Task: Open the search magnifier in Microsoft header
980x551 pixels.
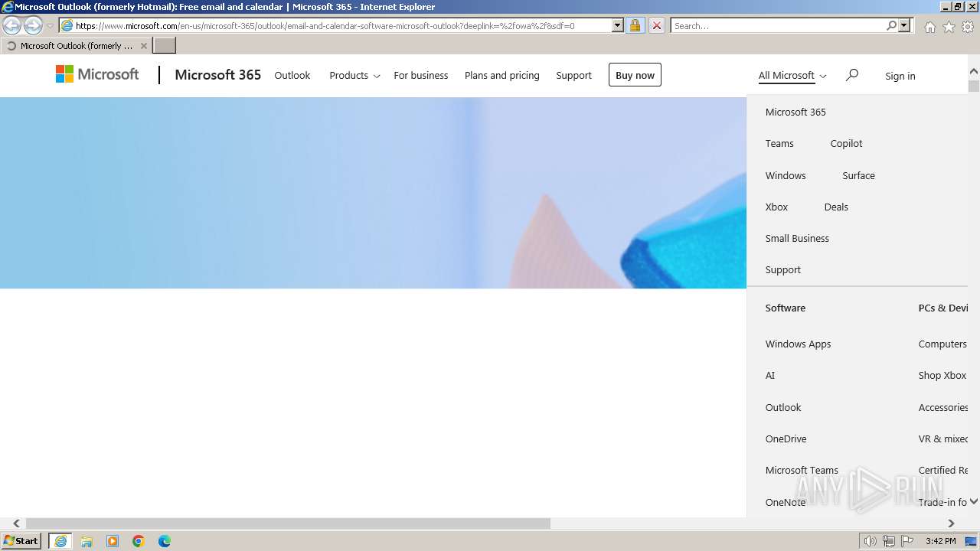Action: click(851, 75)
